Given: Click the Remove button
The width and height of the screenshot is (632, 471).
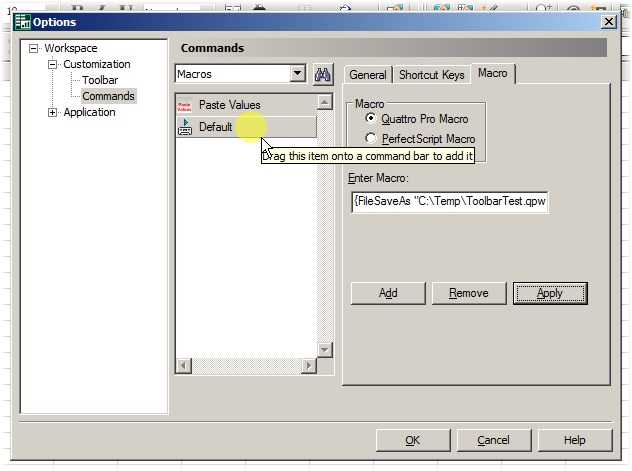Looking at the screenshot, I should 469,293.
